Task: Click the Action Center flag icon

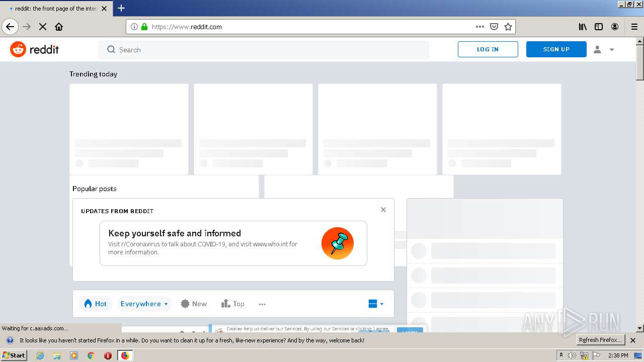Action: coord(596,355)
